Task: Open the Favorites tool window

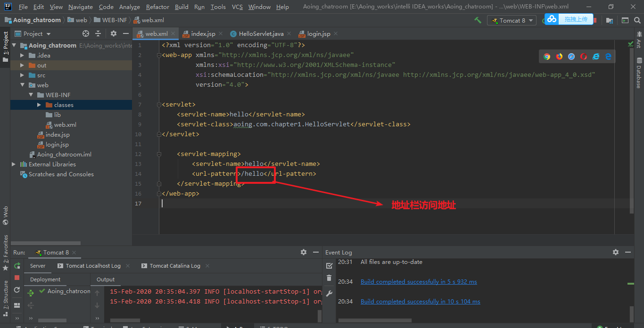Action: [6, 253]
